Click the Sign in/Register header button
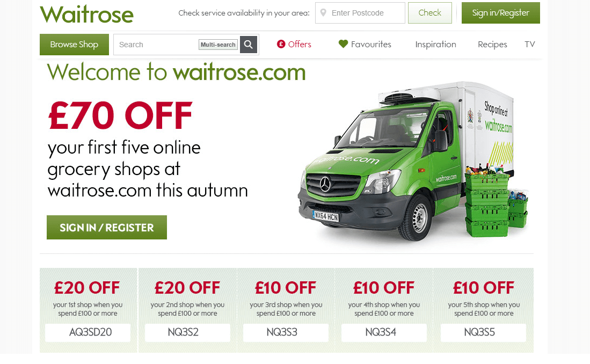This screenshot has width=590, height=364. [500, 13]
